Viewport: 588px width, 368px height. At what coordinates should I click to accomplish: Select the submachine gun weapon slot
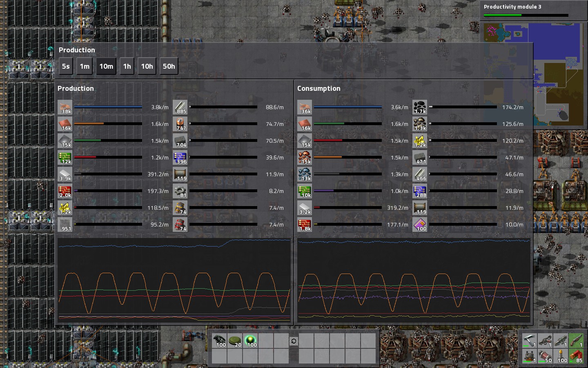pyautogui.click(x=545, y=341)
